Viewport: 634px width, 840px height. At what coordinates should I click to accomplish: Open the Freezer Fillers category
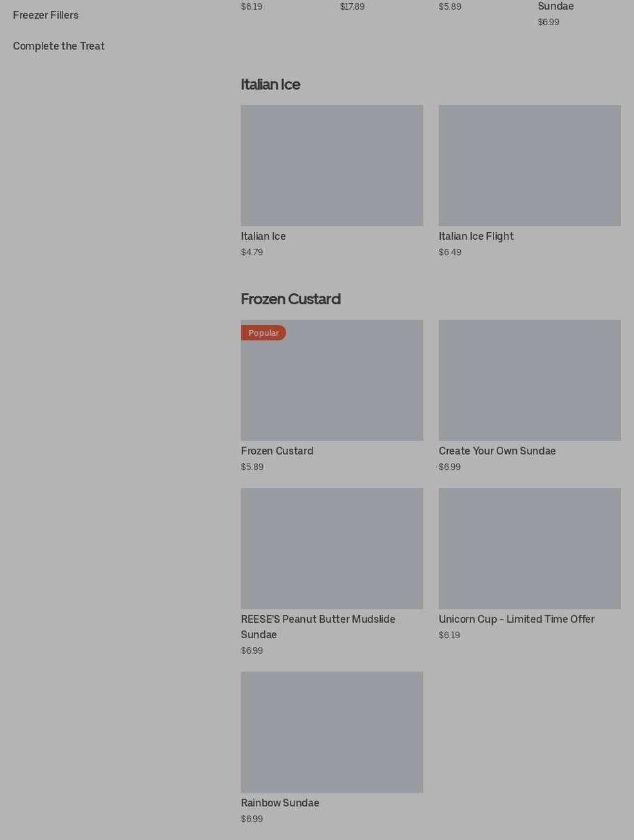(45, 15)
